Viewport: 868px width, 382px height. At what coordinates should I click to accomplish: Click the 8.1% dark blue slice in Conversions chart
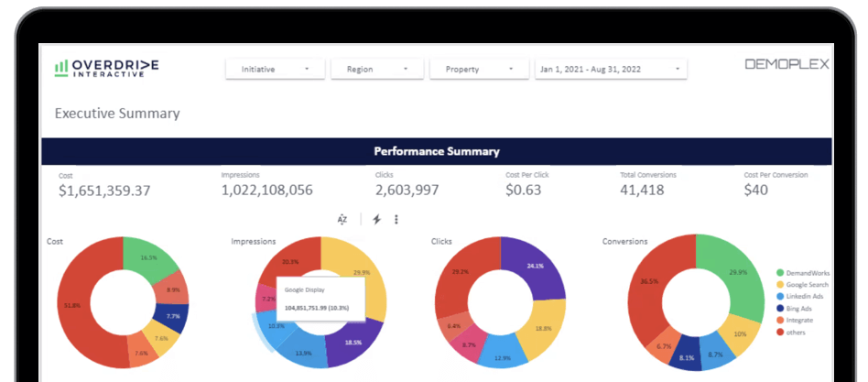click(x=687, y=357)
